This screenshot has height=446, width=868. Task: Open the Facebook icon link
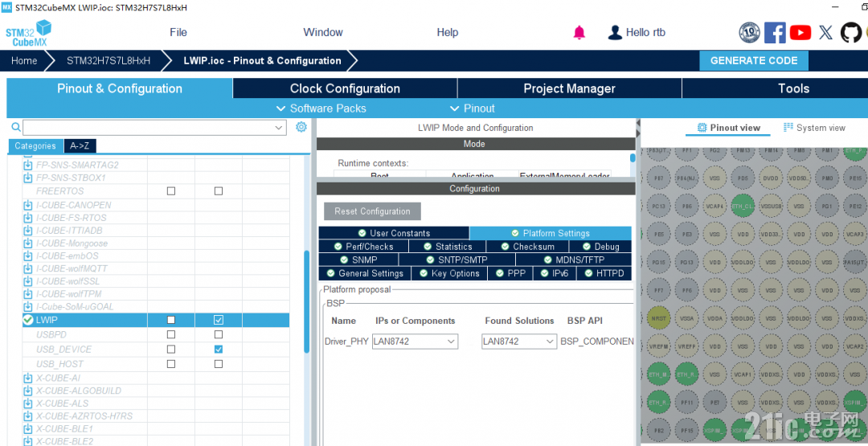pyautogui.click(x=775, y=33)
